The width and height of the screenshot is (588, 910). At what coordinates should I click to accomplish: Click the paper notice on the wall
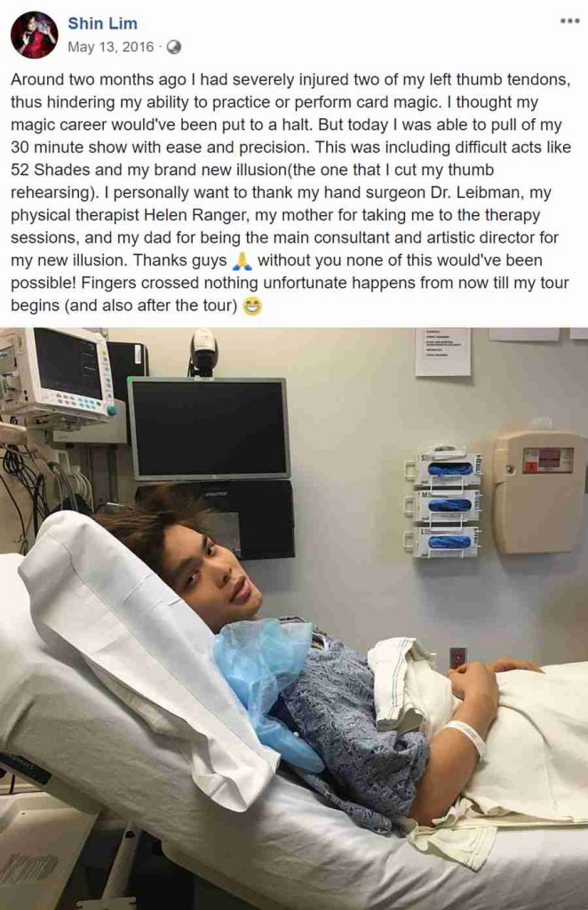[x=443, y=352]
